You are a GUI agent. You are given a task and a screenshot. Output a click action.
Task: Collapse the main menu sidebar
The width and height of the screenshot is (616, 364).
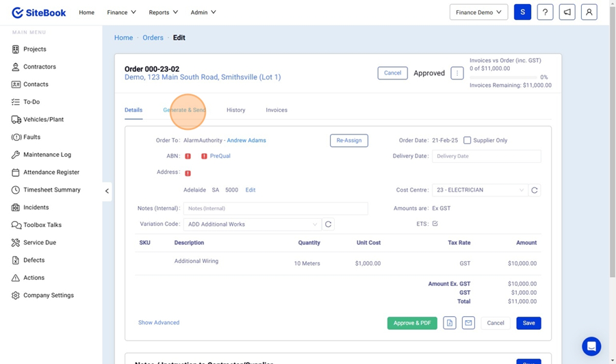tap(107, 191)
